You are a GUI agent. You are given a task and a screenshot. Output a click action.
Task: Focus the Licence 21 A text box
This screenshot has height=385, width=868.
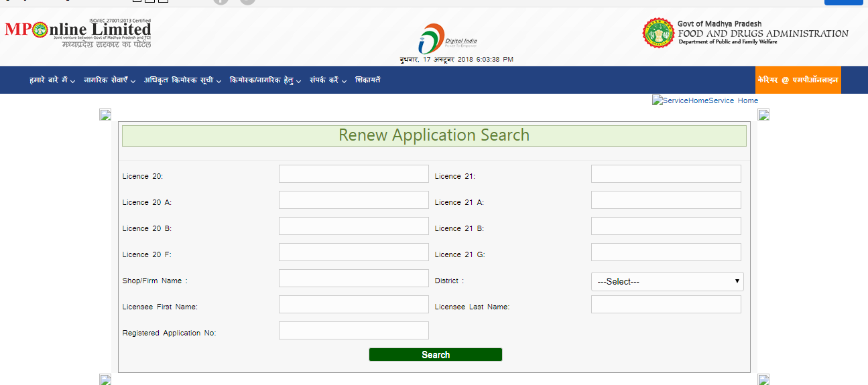[666, 200]
